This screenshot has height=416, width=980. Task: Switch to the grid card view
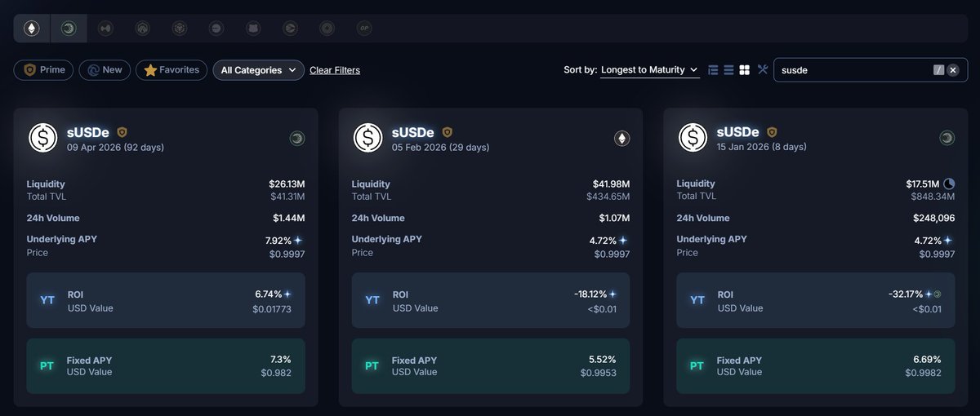(x=745, y=70)
